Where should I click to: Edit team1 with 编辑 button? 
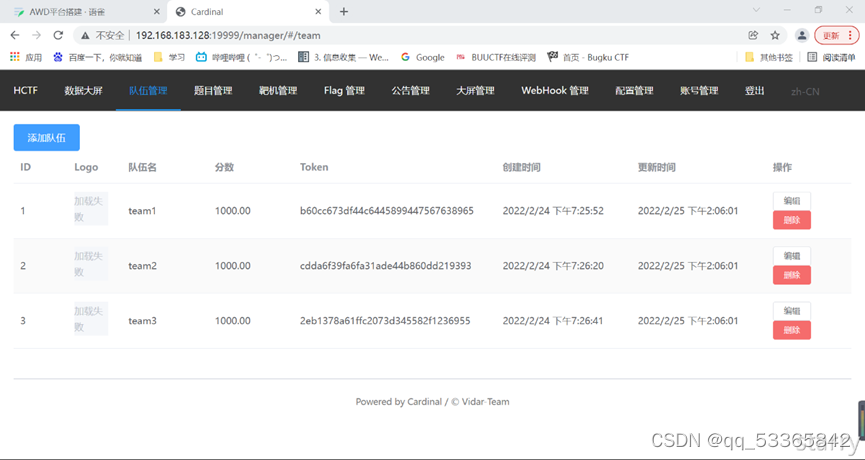click(792, 201)
